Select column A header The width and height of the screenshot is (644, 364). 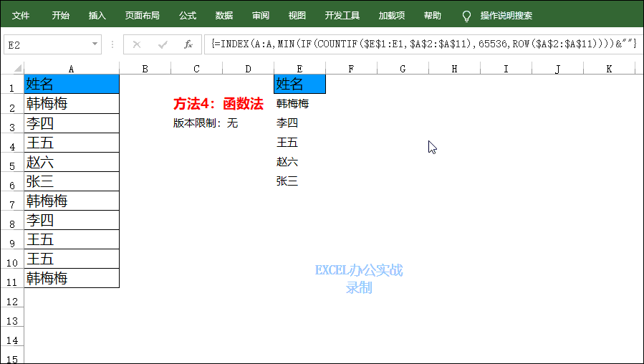pyautogui.click(x=72, y=69)
